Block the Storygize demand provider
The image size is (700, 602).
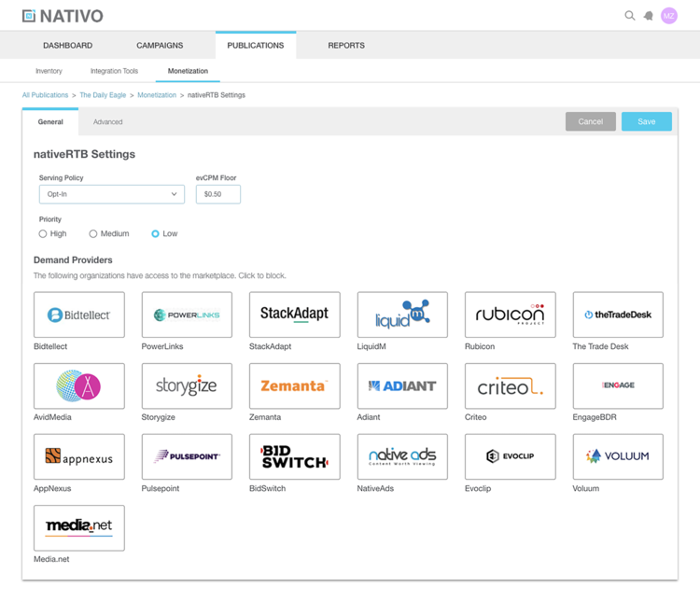pyautogui.click(x=187, y=385)
